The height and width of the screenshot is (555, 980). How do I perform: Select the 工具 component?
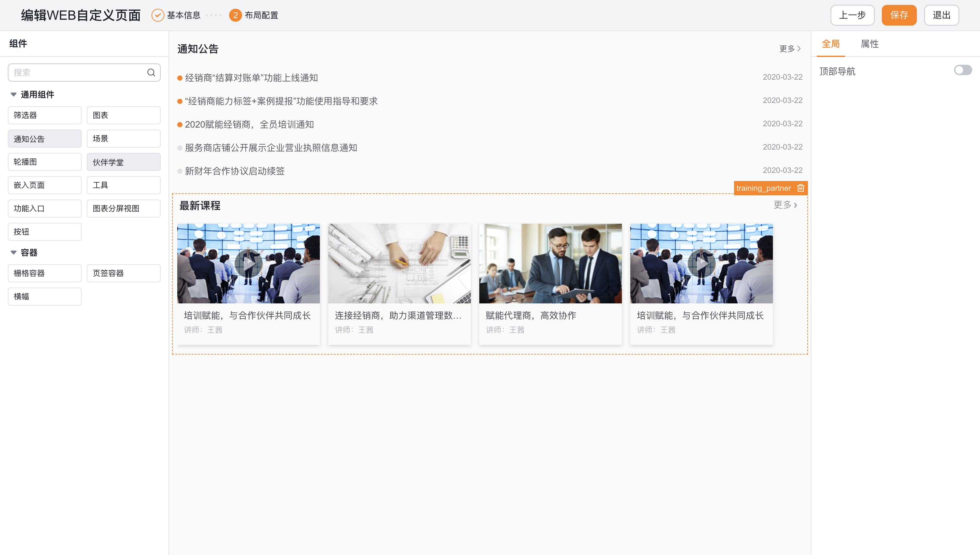(123, 185)
